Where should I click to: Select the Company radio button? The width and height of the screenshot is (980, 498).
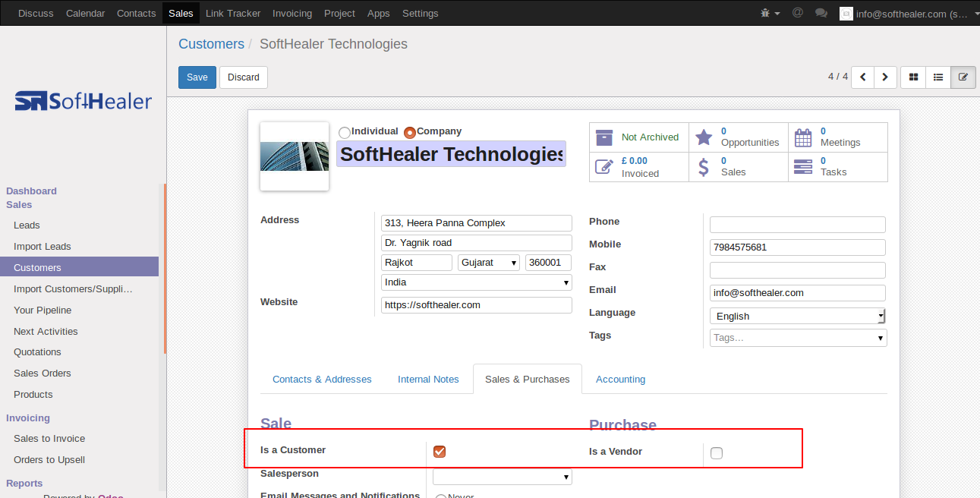410,132
